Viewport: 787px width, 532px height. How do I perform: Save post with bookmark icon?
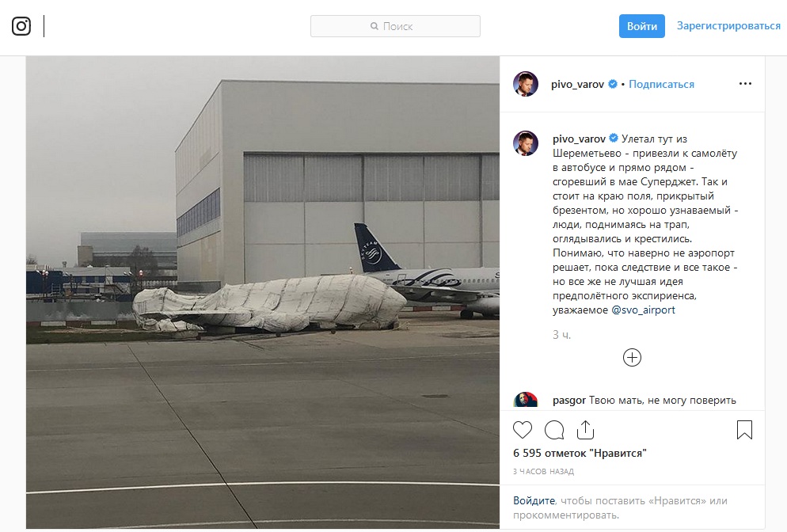(x=744, y=430)
